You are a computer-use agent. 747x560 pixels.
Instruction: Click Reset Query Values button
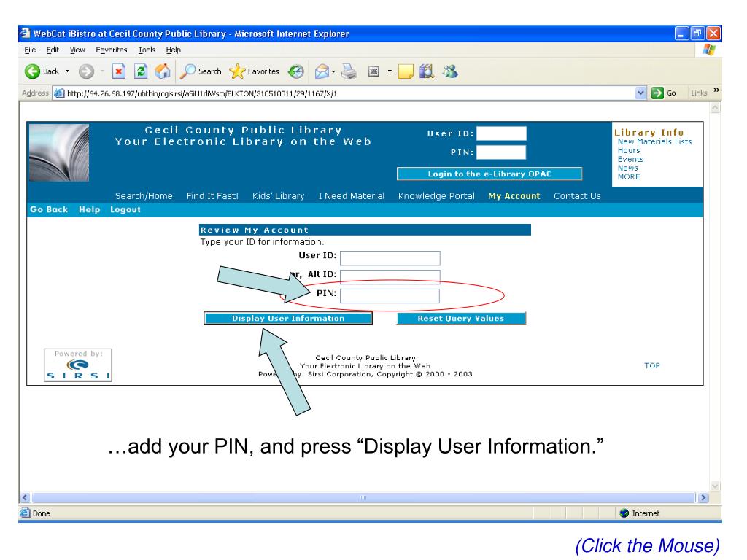pos(461,318)
